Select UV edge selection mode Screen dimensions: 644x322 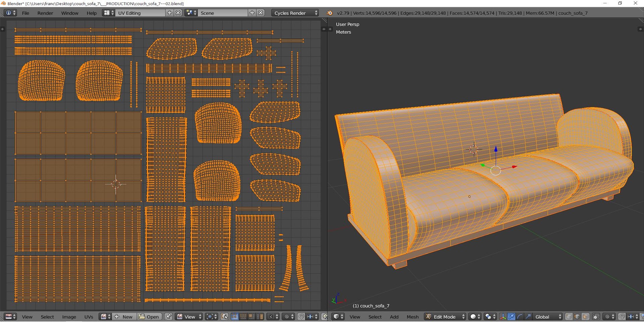243,317
